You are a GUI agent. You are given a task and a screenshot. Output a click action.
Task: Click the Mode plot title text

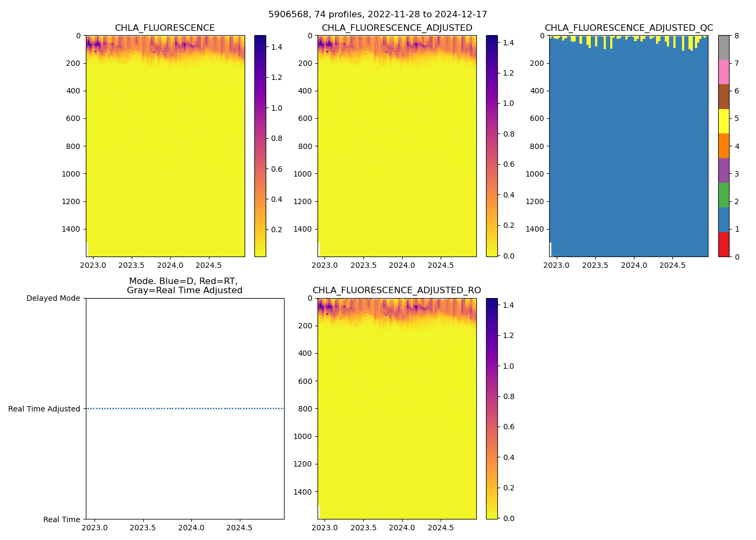tap(185, 286)
